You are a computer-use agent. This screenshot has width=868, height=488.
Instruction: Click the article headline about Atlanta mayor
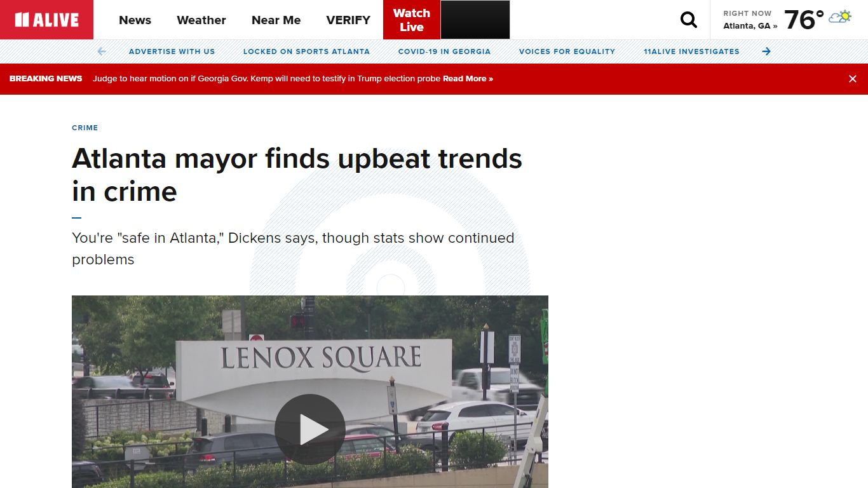297,175
